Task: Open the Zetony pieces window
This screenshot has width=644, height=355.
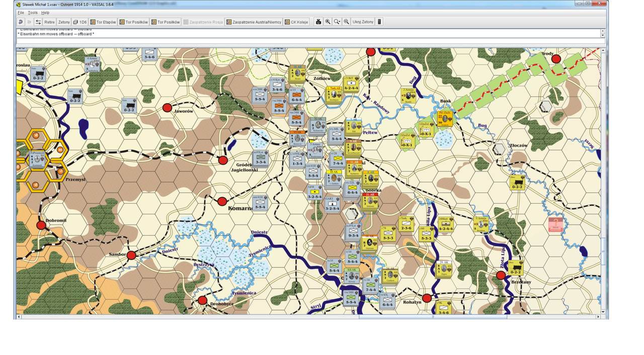Action: (64, 22)
